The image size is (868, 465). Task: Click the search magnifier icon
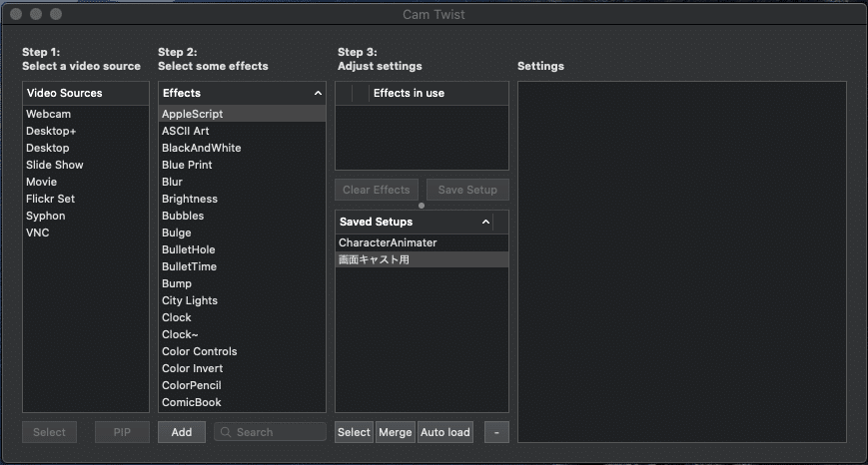coord(226,432)
